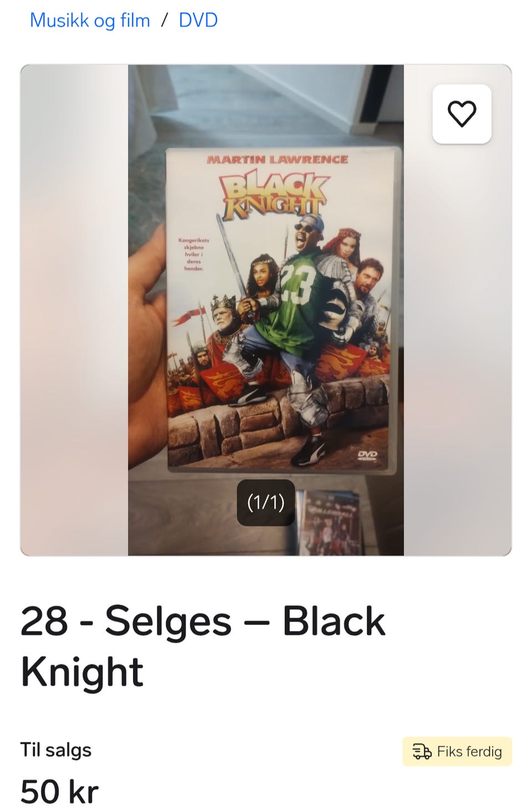Select the listing title 28 - Selges — Black Knight
The image size is (532, 808).
pos(203,646)
